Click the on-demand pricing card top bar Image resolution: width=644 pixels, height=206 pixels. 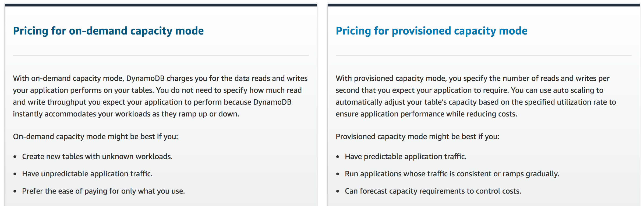(x=161, y=5)
